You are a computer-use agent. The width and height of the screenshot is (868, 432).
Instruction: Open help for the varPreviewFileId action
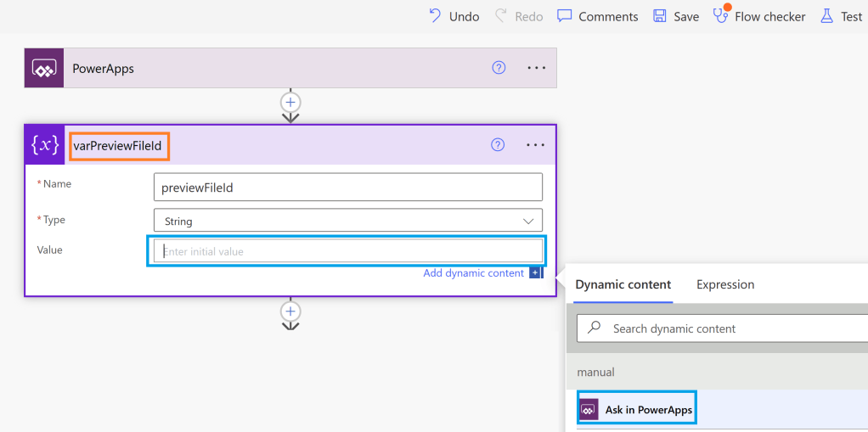tap(498, 145)
